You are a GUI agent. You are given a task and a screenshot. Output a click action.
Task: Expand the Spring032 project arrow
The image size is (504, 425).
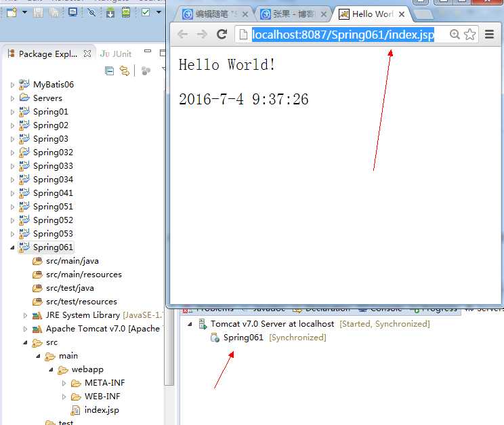pos(12,153)
